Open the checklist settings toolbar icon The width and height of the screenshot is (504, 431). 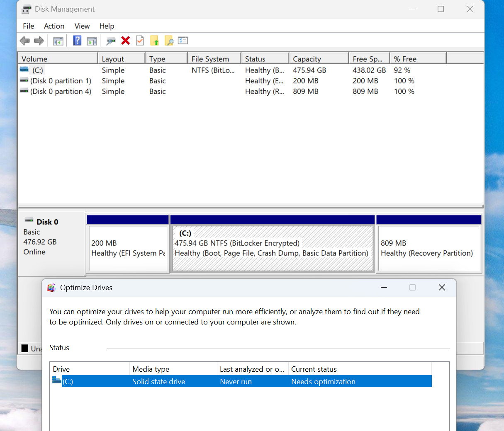183,40
